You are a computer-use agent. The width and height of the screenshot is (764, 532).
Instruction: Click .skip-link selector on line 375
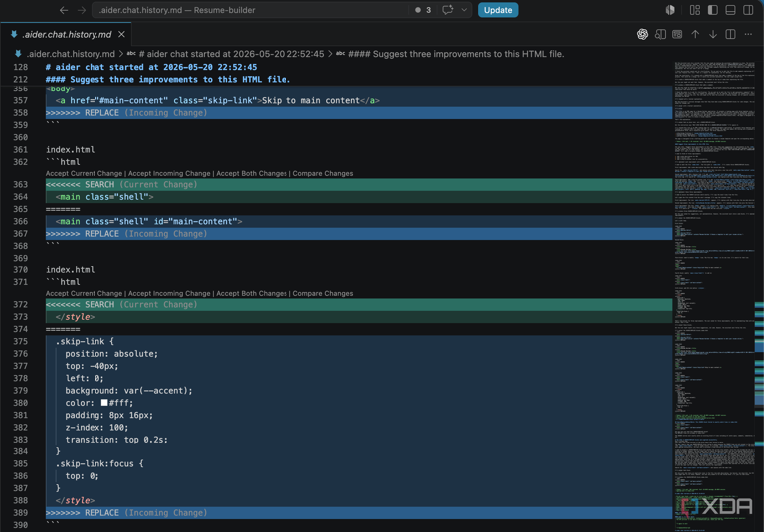(85, 341)
